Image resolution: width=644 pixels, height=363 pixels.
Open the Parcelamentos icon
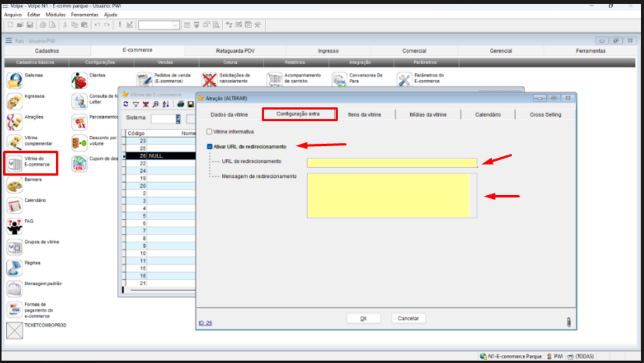pos(80,122)
